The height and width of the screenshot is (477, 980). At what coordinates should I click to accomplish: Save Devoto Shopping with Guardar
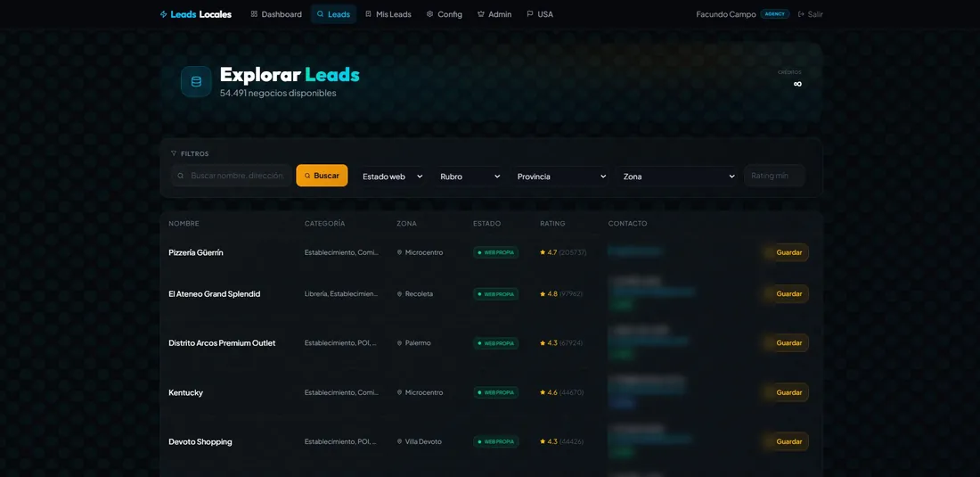pyautogui.click(x=788, y=442)
